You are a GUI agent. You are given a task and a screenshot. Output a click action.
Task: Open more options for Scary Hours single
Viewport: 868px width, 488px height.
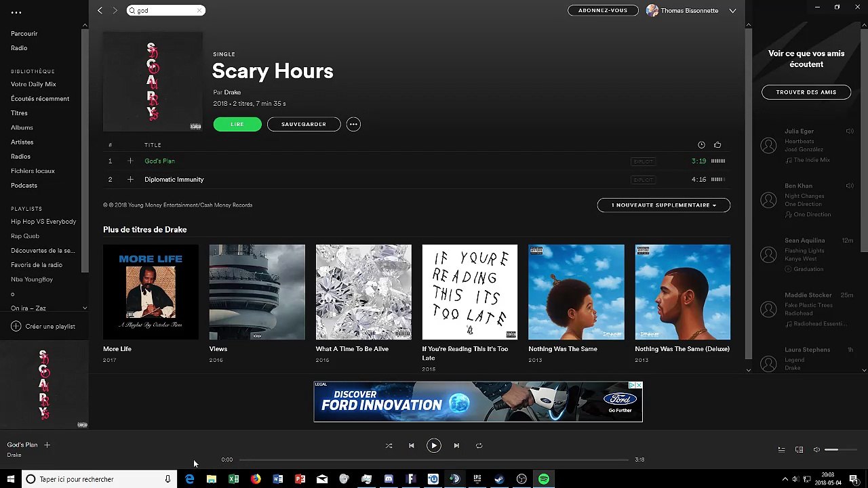coord(353,124)
